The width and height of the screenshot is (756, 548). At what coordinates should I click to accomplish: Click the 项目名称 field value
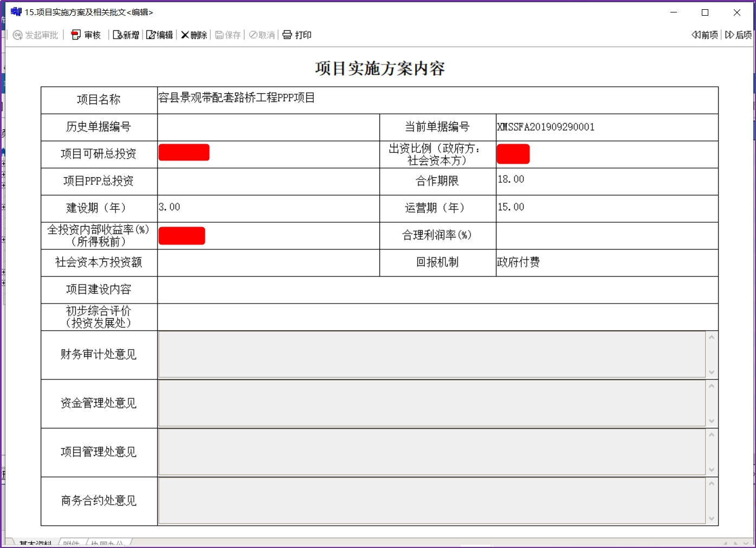coord(437,100)
